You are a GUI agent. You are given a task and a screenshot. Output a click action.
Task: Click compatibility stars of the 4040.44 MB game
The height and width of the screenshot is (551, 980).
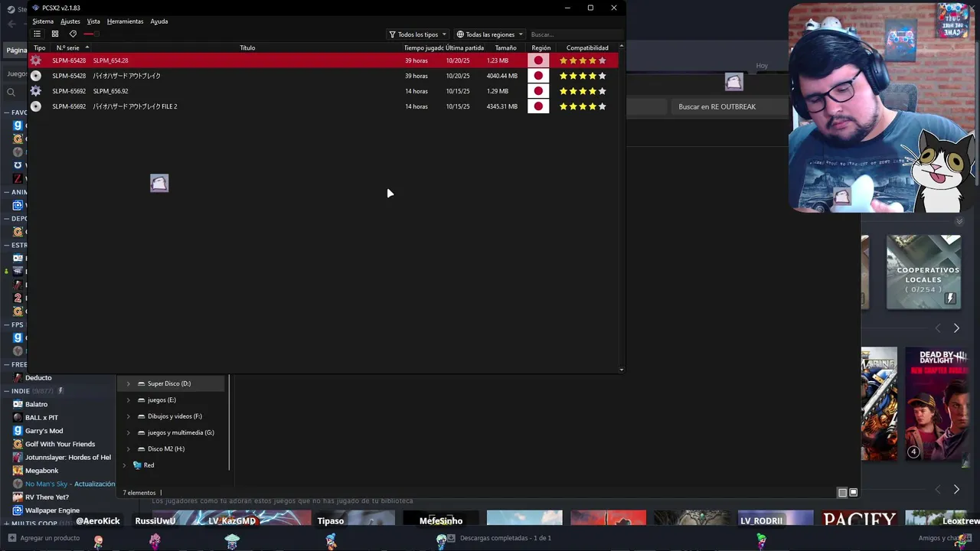coord(583,76)
